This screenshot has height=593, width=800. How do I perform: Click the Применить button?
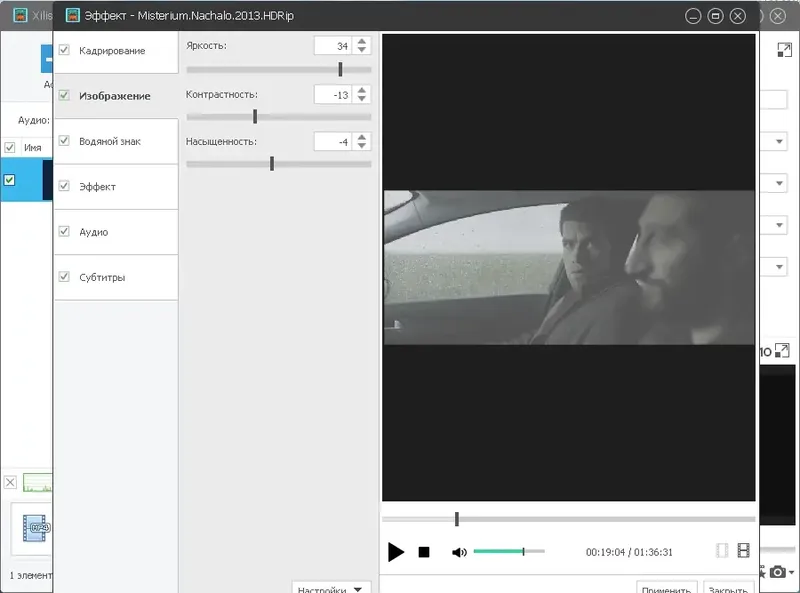tap(667, 589)
